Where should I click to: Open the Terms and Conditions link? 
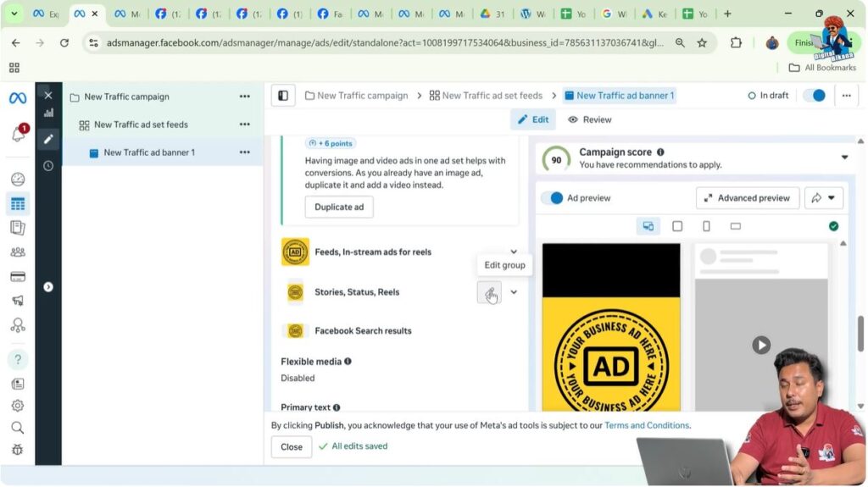(647, 425)
